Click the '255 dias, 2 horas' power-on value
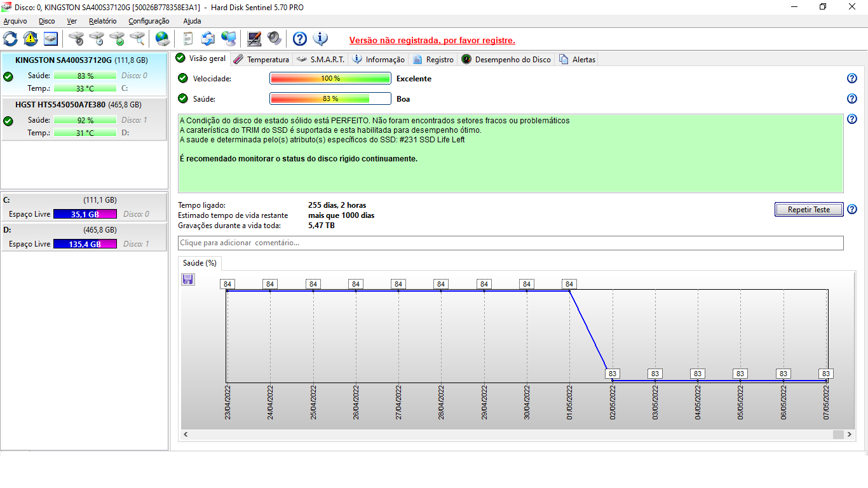868x488 pixels. [x=337, y=205]
